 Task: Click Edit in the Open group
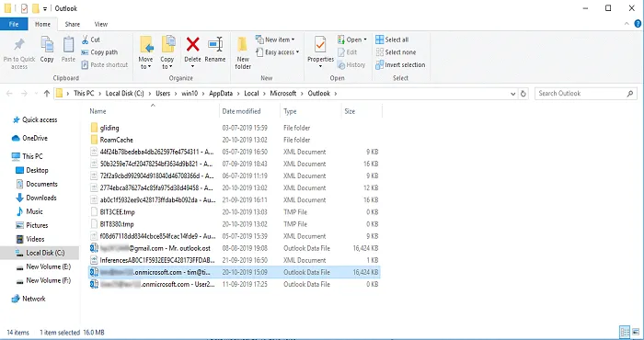pyautogui.click(x=347, y=52)
